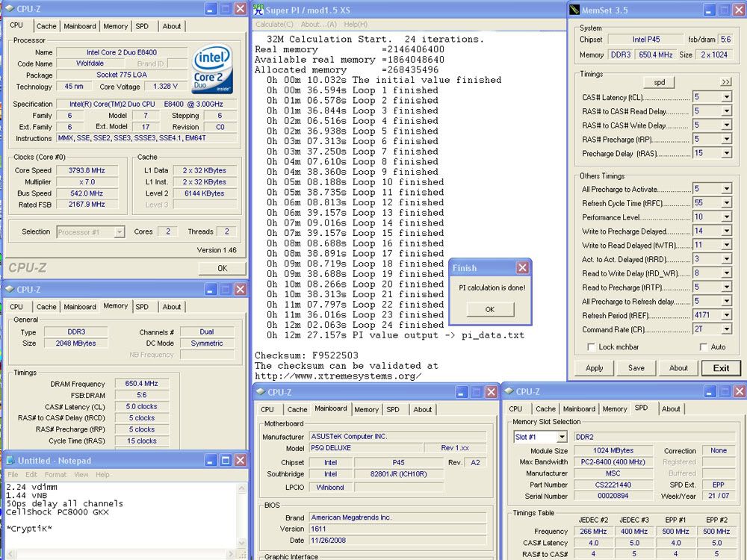Click the BIOS Version 1611 field
This screenshot has width=747, height=560.
click(397, 529)
